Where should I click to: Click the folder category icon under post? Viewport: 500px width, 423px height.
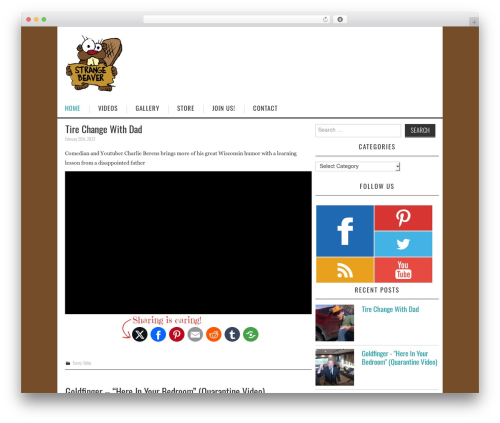point(68,363)
